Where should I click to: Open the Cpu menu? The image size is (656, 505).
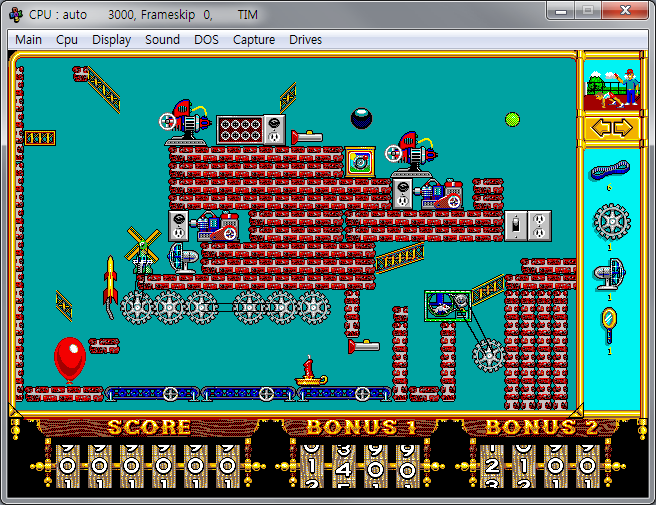pyautogui.click(x=67, y=40)
